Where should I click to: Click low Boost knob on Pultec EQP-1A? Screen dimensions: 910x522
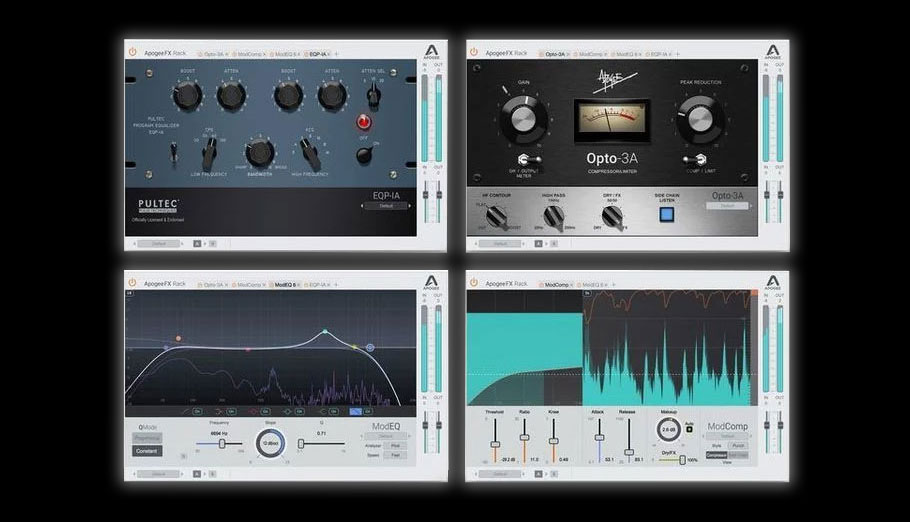pos(187,95)
